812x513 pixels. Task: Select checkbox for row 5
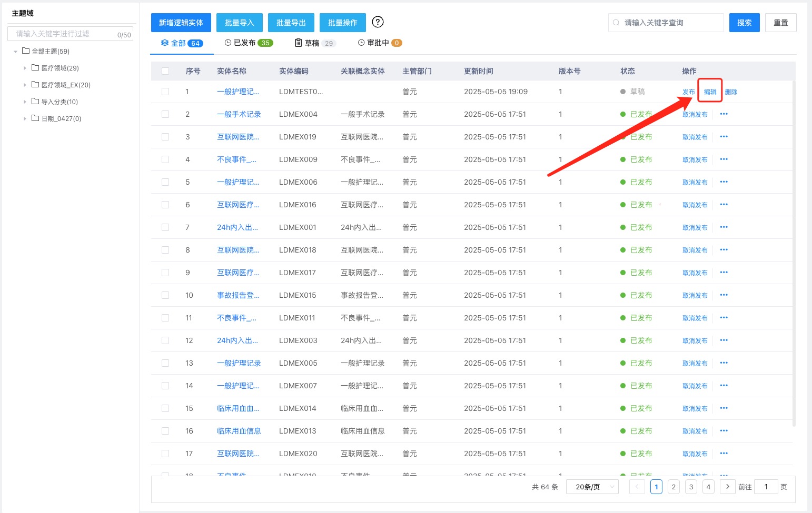(x=165, y=182)
